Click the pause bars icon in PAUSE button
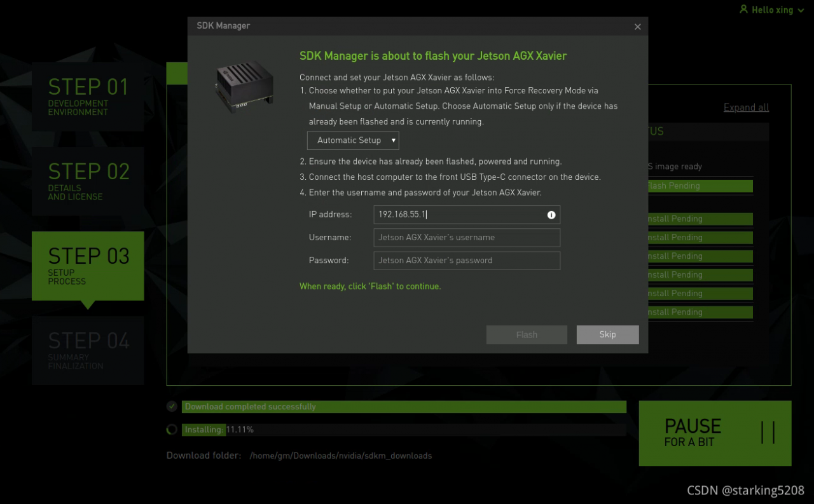This screenshot has width=814, height=504. [x=768, y=433]
